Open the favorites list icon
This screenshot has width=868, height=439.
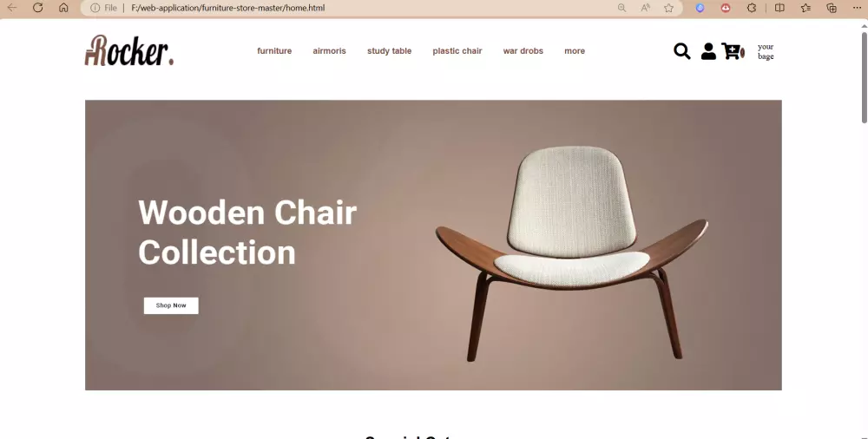806,8
